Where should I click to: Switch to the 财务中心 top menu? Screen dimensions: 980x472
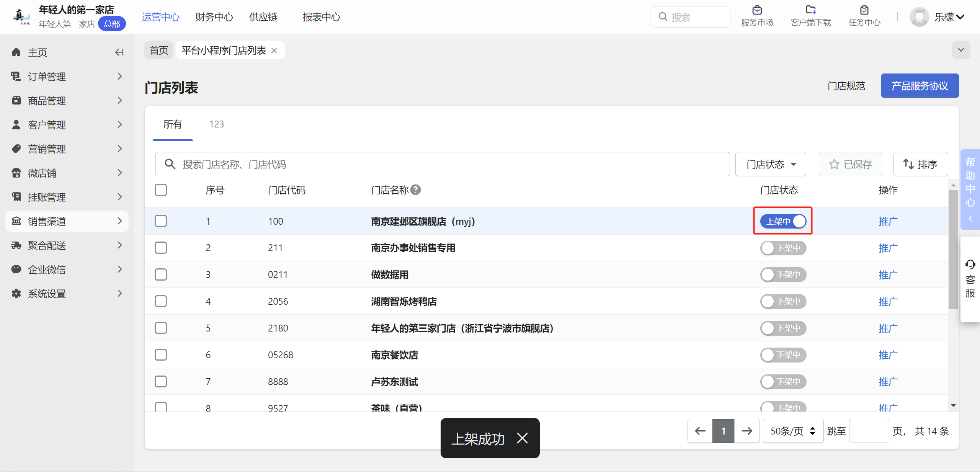click(214, 17)
